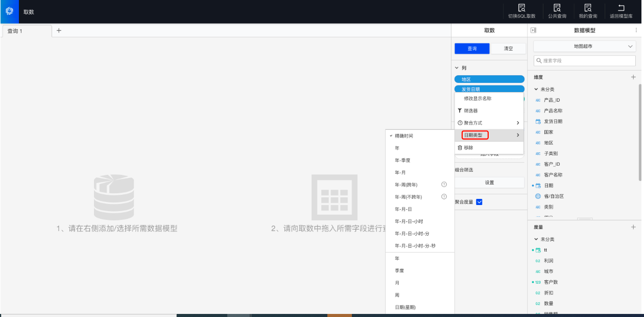Select the 客户数 numeric measure

[551, 282]
